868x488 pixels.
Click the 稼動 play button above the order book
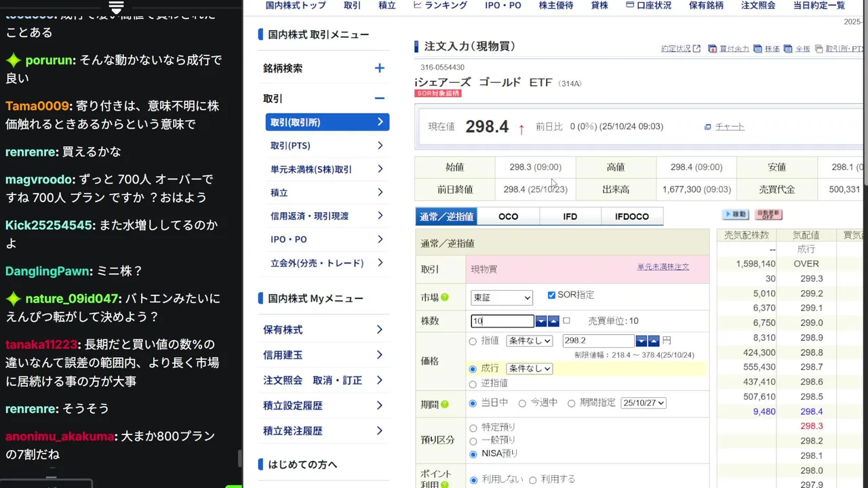pyautogui.click(x=736, y=214)
